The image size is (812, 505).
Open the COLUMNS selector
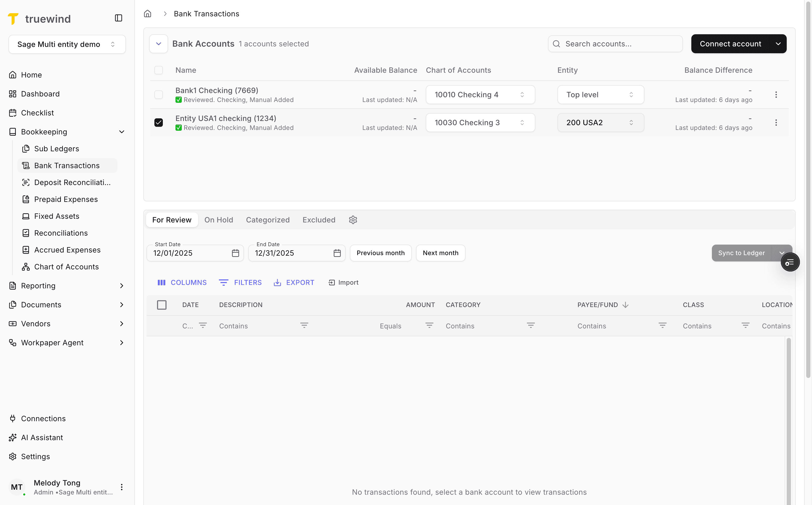pos(182,282)
